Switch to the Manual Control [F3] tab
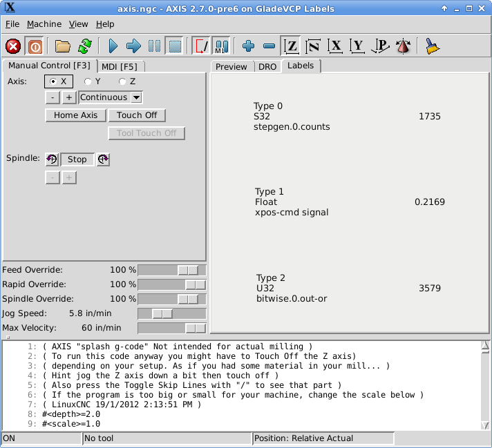492x448 pixels. (49, 66)
